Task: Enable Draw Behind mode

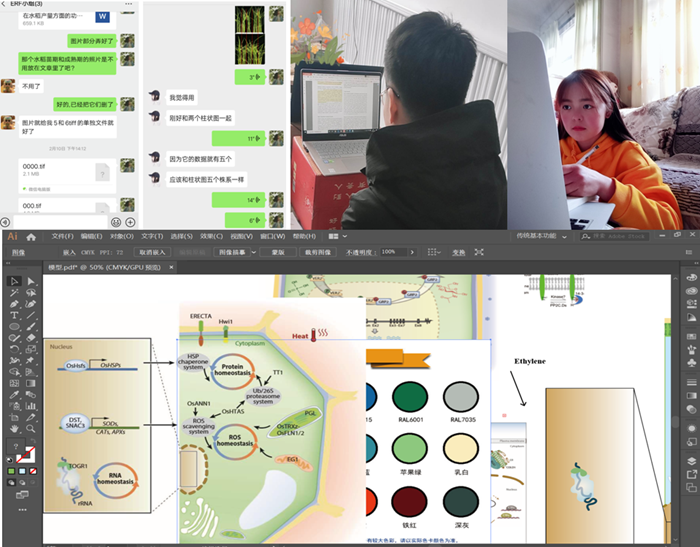Action: (x=22, y=482)
